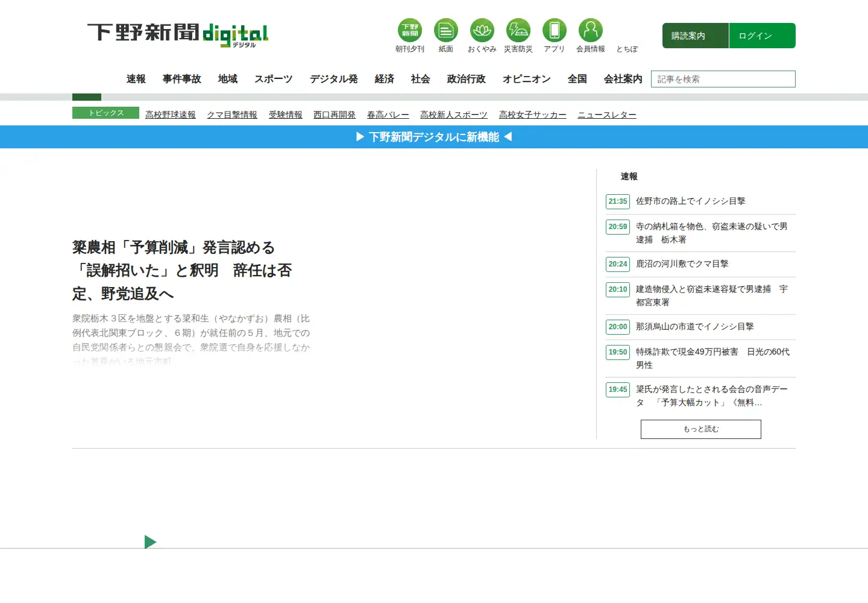
Task: Open the 全国 menu item
Action: pyautogui.click(x=577, y=79)
